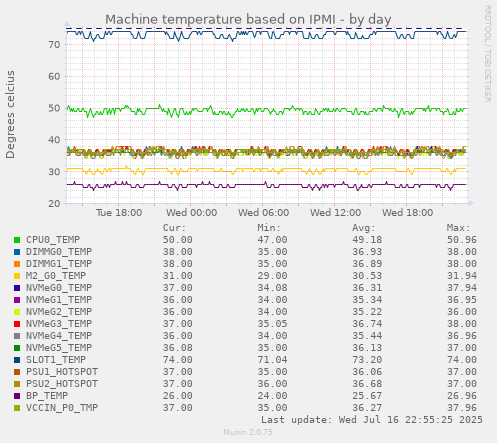Select the NVMeG1_TEMP legend label

[x=59, y=300]
